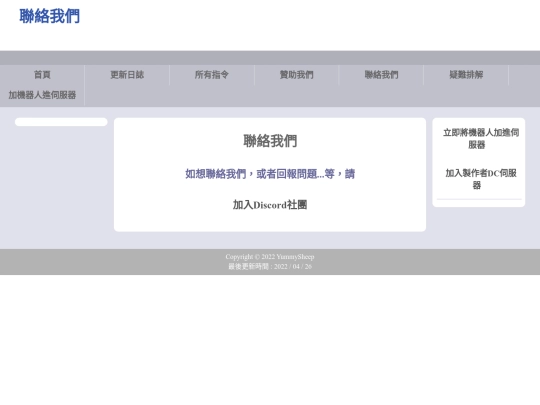
Task: Select 所有指令 from the navigation bar
Action: (x=211, y=75)
